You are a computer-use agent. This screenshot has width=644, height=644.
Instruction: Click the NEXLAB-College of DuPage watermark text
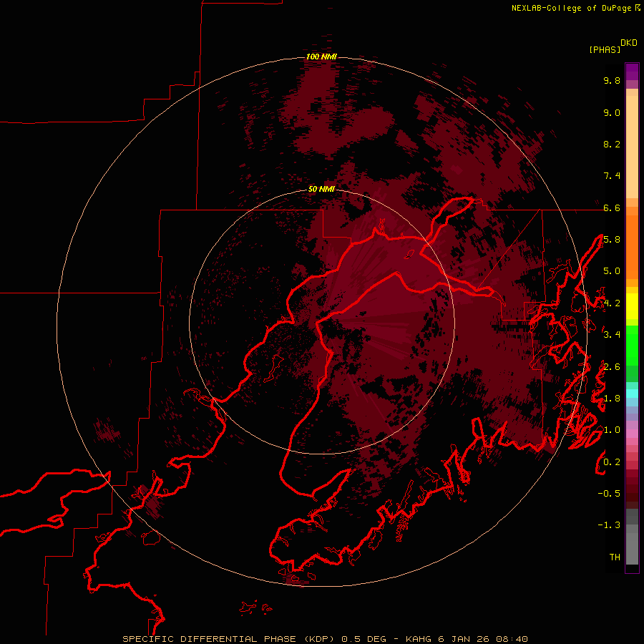click(x=575, y=8)
